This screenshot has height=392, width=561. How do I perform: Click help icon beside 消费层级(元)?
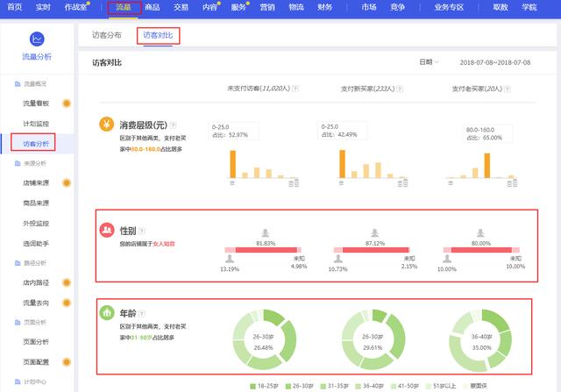[173, 125]
